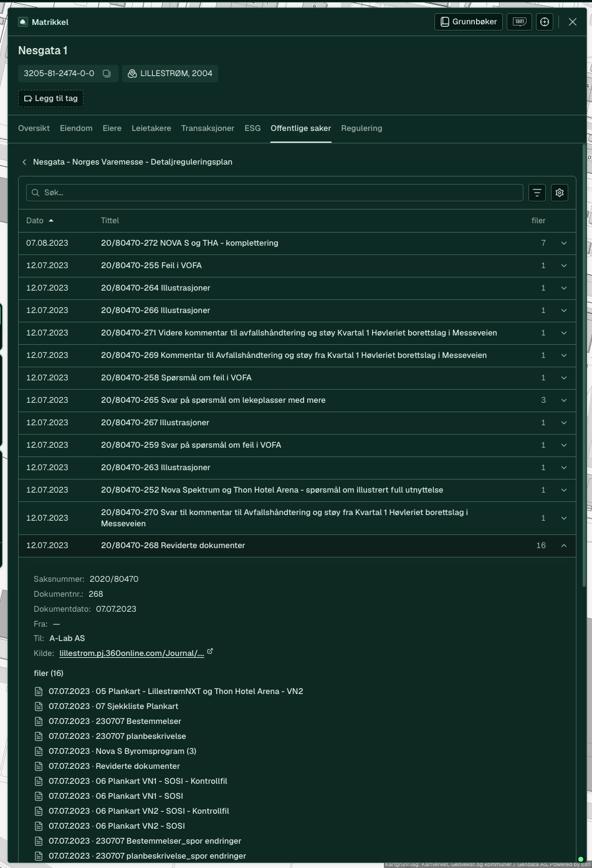Open file 230707 planbeskrivelse_spor endringer
592x868 pixels.
tap(171, 856)
